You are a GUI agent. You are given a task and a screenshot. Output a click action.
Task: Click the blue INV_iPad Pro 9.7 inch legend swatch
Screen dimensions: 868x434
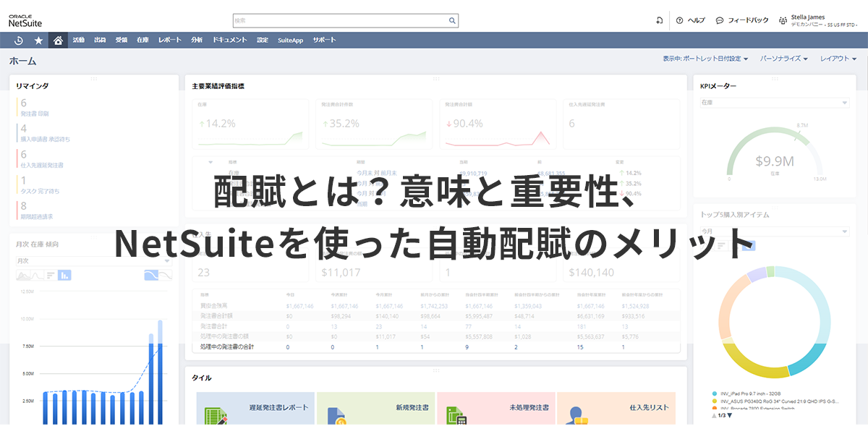[715, 393]
